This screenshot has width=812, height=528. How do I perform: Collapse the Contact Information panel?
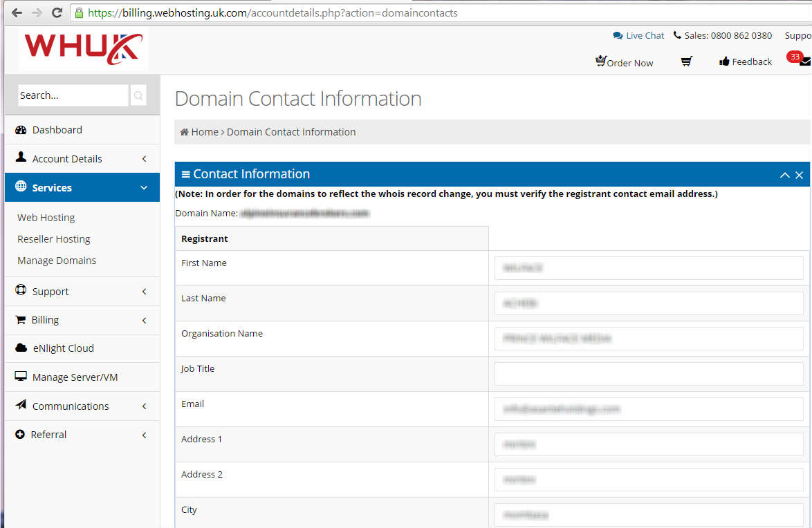(784, 175)
